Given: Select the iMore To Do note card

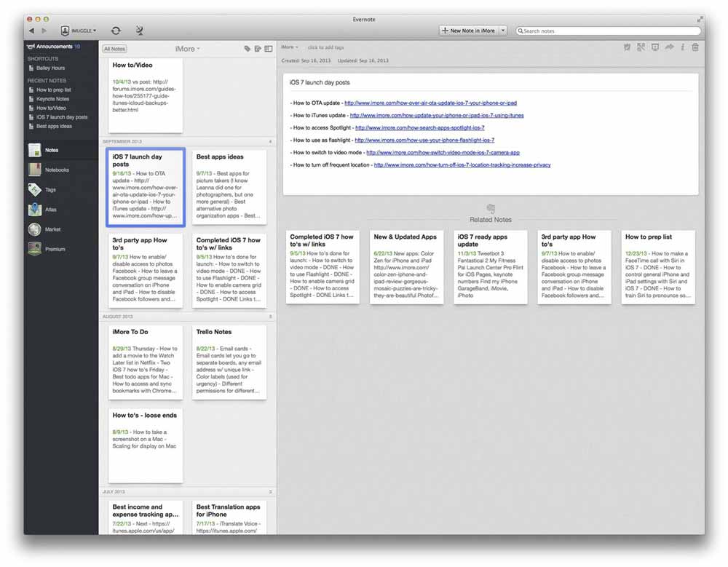Looking at the screenshot, I should point(146,362).
